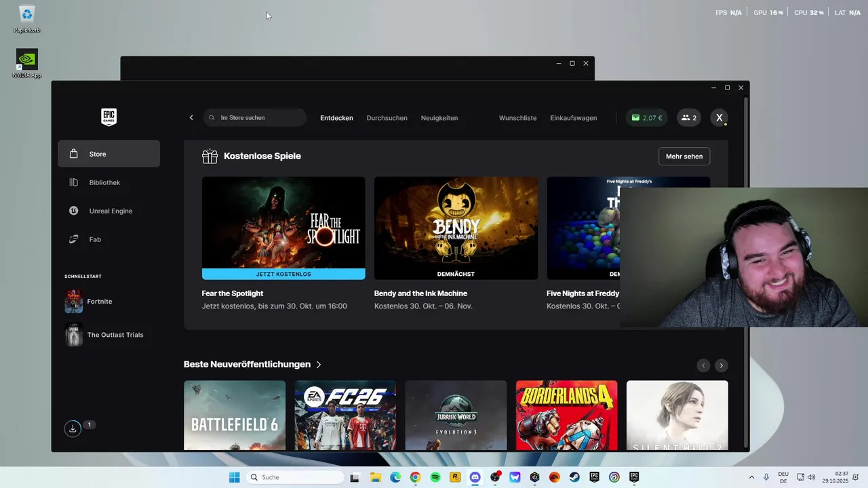Click the Bendy and the Ink Machine title
Image resolution: width=868 pixels, height=488 pixels.
point(420,293)
